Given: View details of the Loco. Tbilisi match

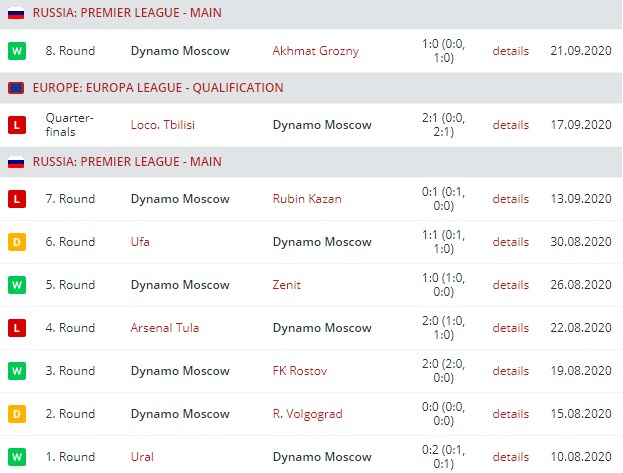Looking at the screenshot, I should pos(510,125).
